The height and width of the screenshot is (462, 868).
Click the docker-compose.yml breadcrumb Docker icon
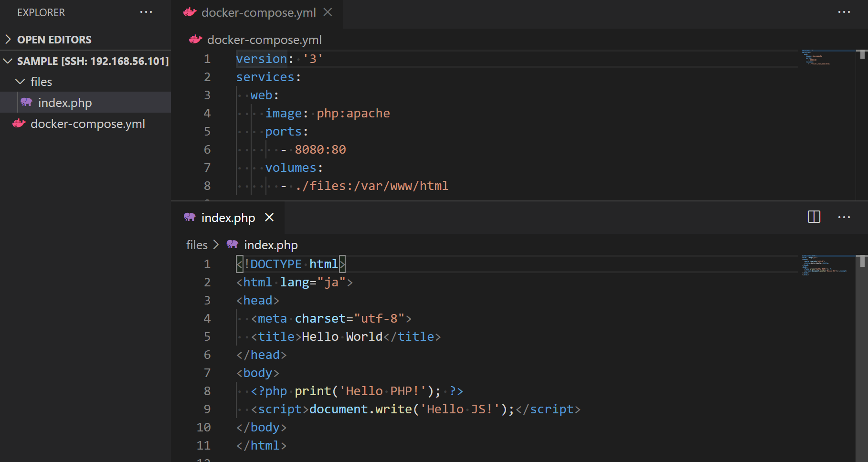[195, 40]
